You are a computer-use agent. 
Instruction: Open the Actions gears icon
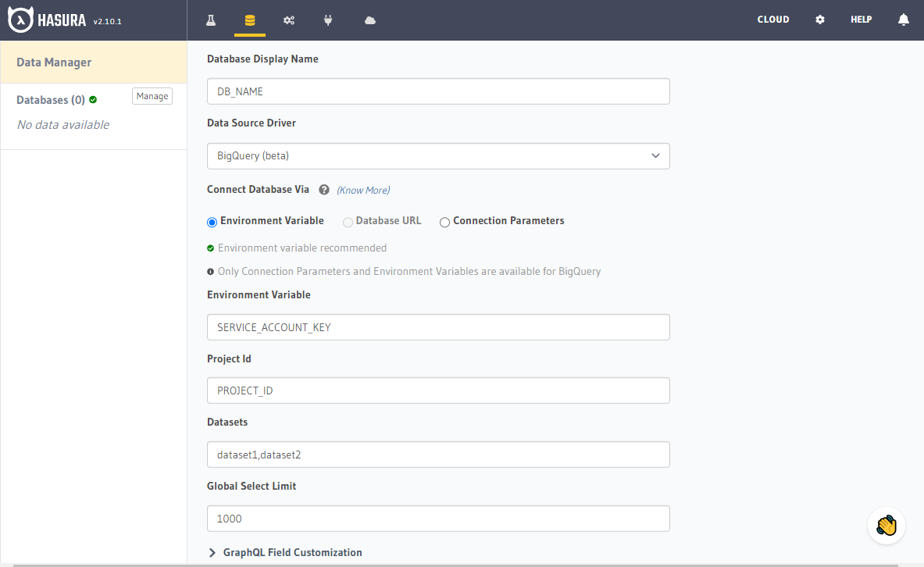[x=289, y=20]
